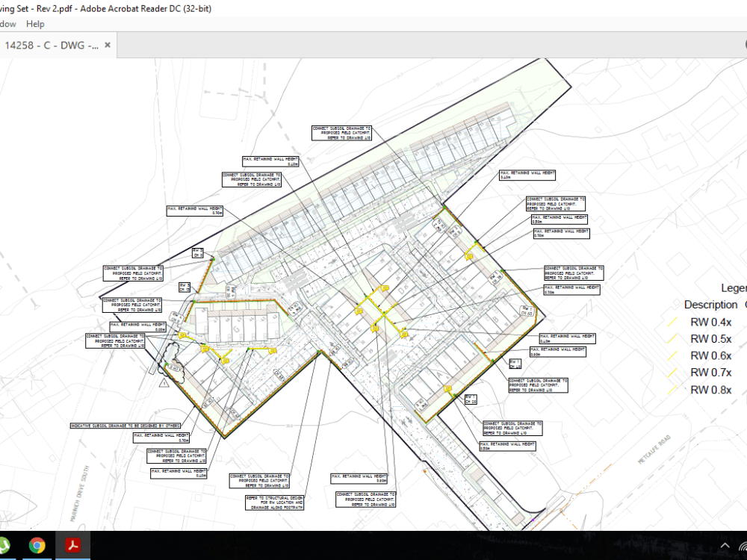The width and height of the screenshot is (747, 560).
Task: Click the revision triangle marked 1
Action: point(164,383)
